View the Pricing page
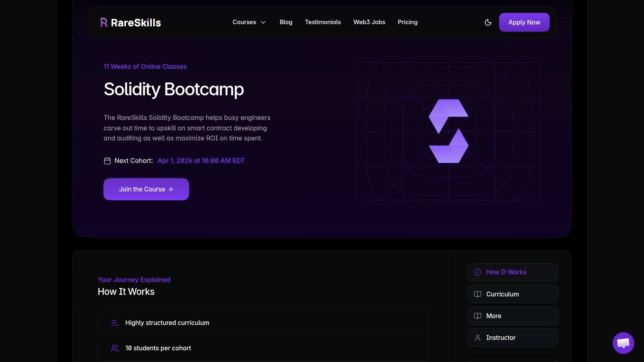Viewport: 644px width, 362px height. 407,22
